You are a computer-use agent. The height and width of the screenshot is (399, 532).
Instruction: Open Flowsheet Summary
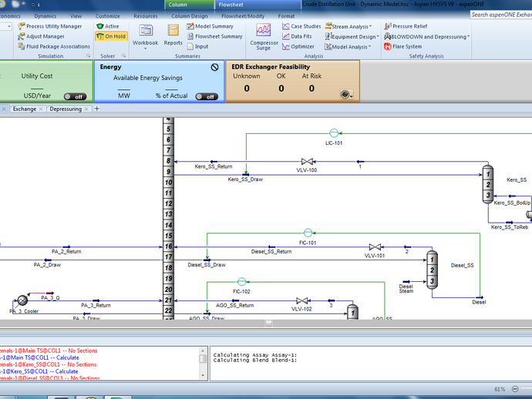(215, 36)
